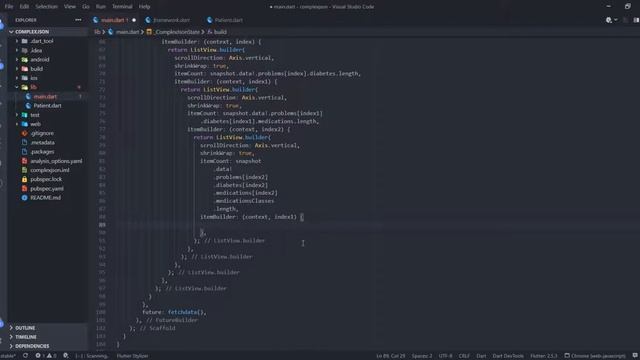Change end of line sequence CRLF
The image size is (640, 360).
point(464,356)
